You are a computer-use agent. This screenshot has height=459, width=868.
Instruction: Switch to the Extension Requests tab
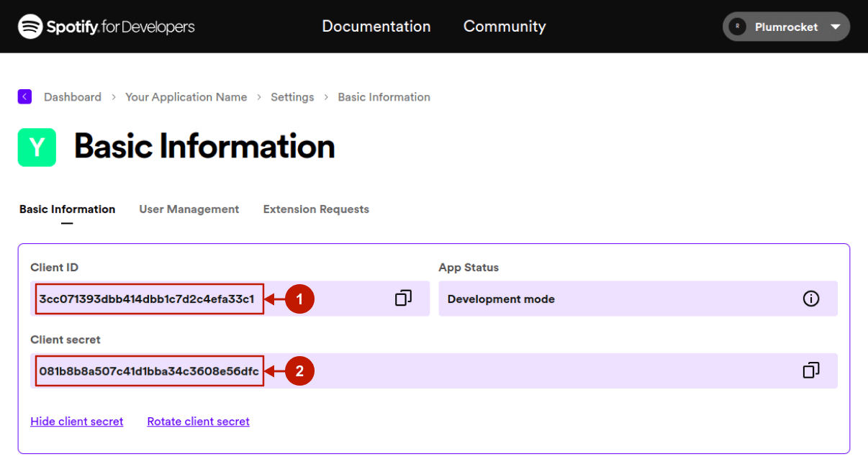[x=316, y=209]
